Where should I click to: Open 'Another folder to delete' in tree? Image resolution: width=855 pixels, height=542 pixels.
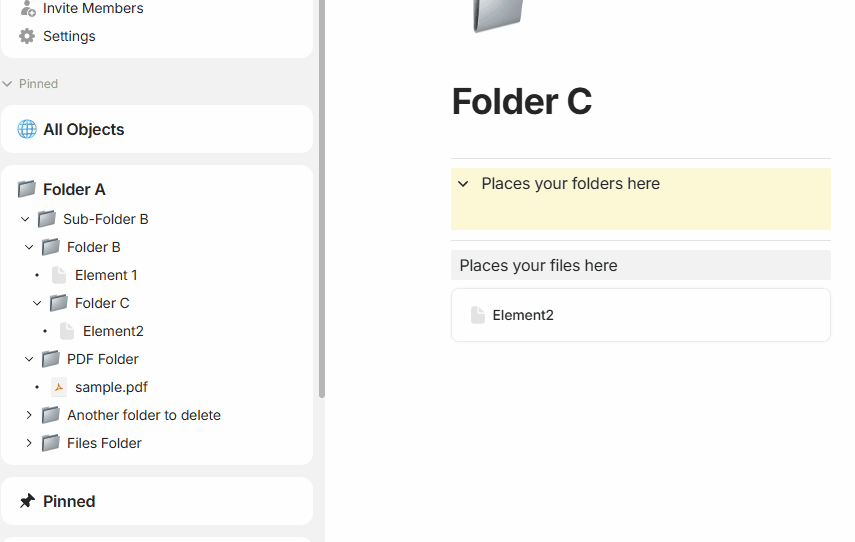[144, 415]
